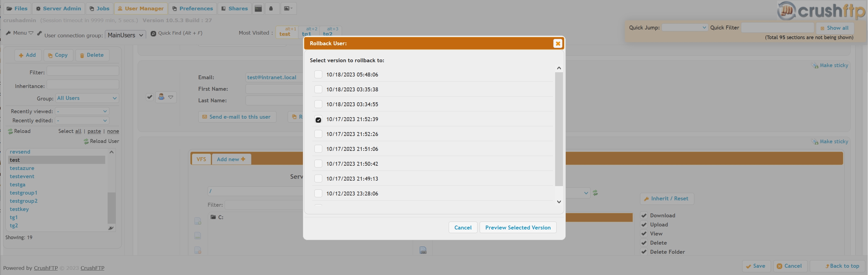
Task: Click the second Make sticky pin icon
Action: coord(815,142)
